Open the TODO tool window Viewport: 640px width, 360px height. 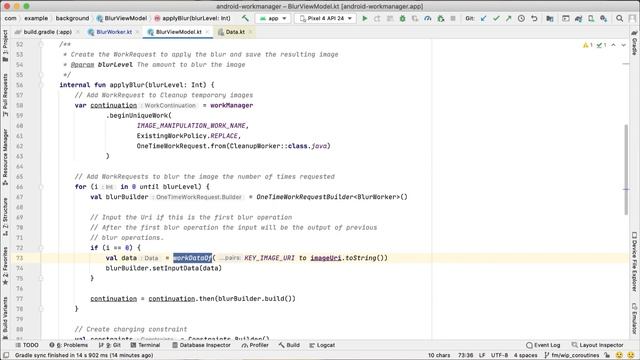[x=27, y=345]
